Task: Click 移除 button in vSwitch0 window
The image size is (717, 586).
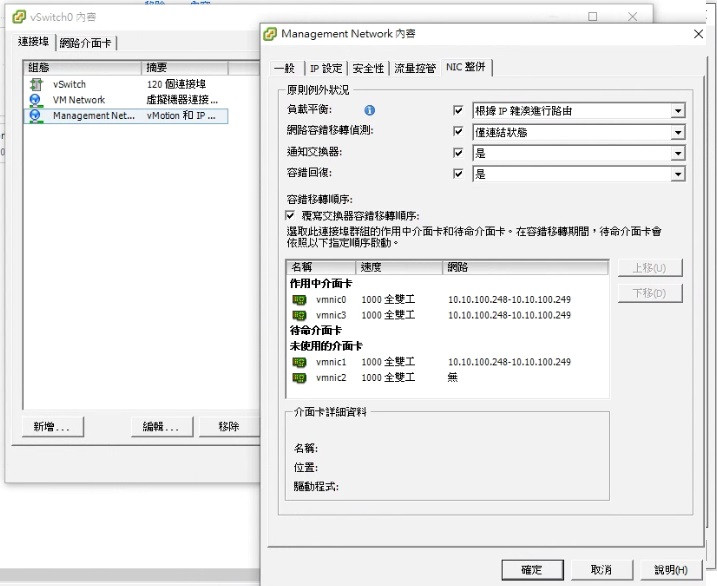Action: pyautogui.click(x=229, y=427)
